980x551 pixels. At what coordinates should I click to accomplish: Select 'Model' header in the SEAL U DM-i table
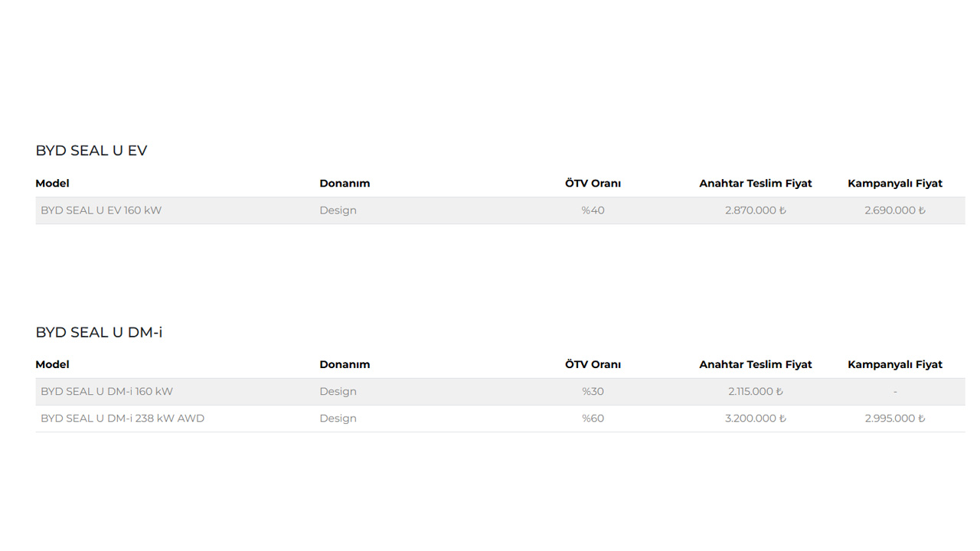tap(52, 365)
